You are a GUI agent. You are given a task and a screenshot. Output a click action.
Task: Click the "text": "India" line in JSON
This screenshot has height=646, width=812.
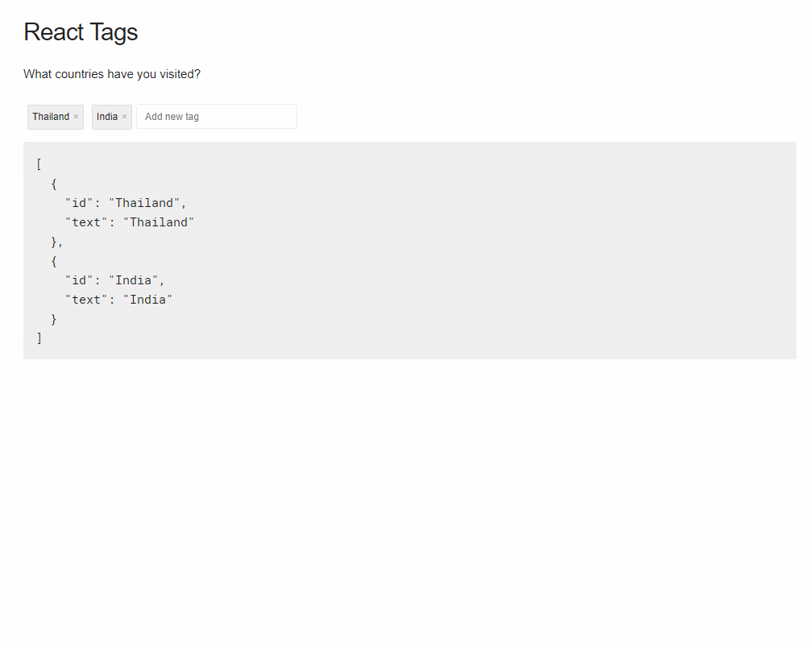click(x=118, y=299)
